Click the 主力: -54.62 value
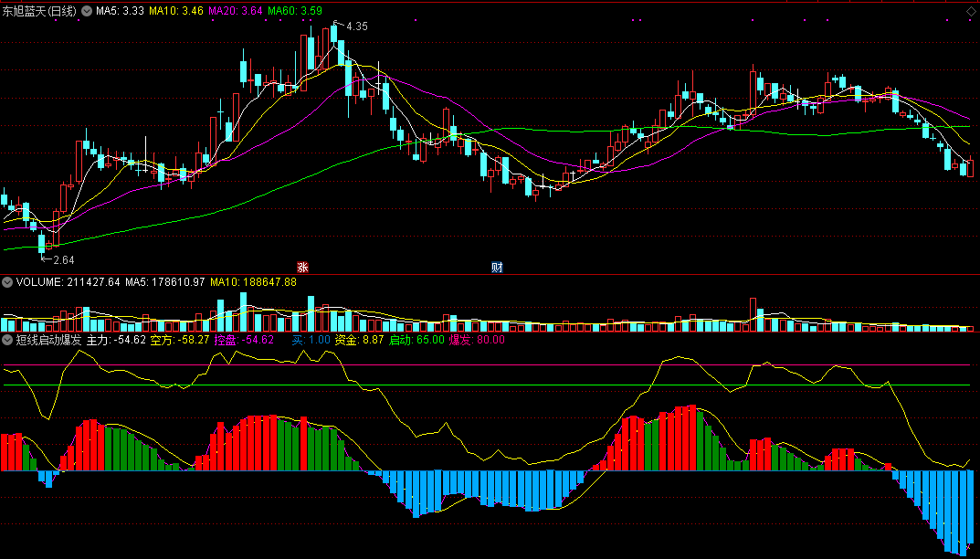Screen dimensions: 980x559 click(116, 340)
